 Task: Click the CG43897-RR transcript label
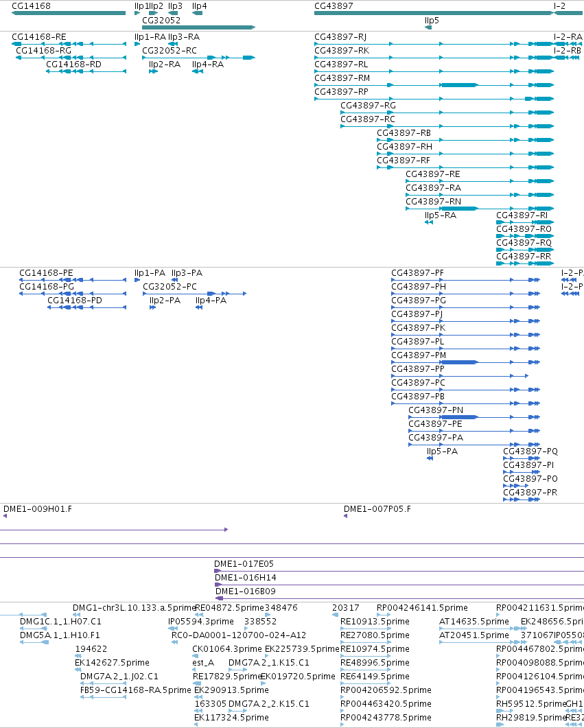(524, 257)
